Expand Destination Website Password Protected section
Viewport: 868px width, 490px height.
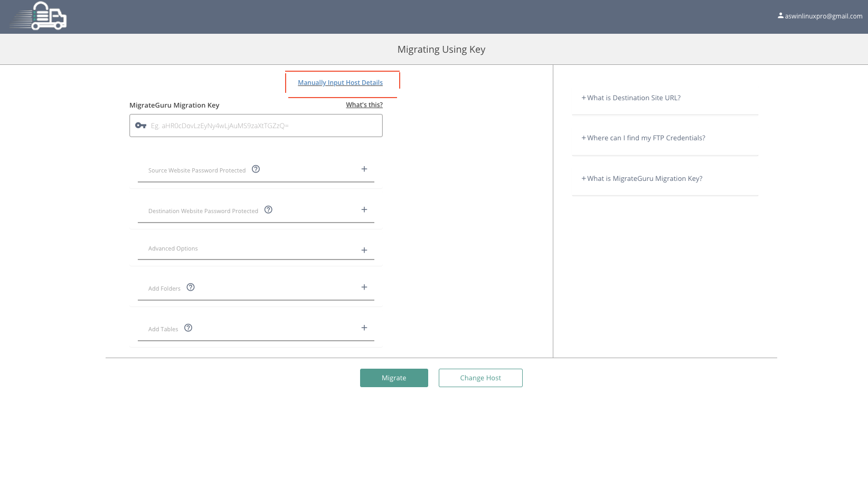[x=364, y=210]
